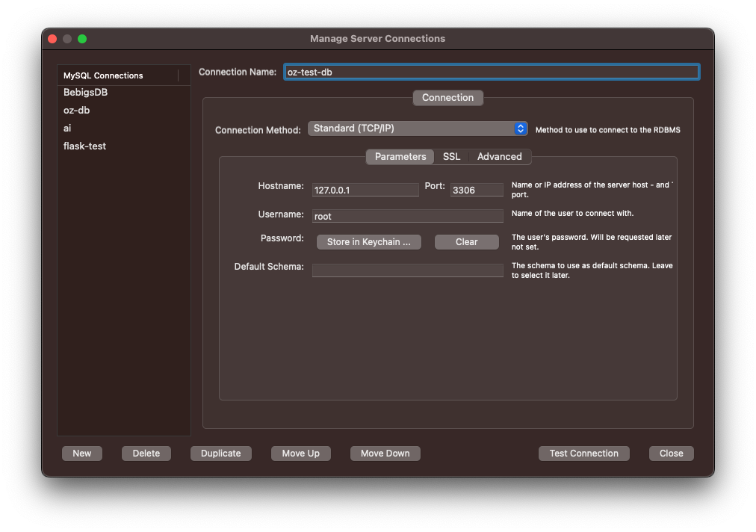This screenshot has width=756, height=532.
Task: Click the Connection Name field
Action: 491,72
